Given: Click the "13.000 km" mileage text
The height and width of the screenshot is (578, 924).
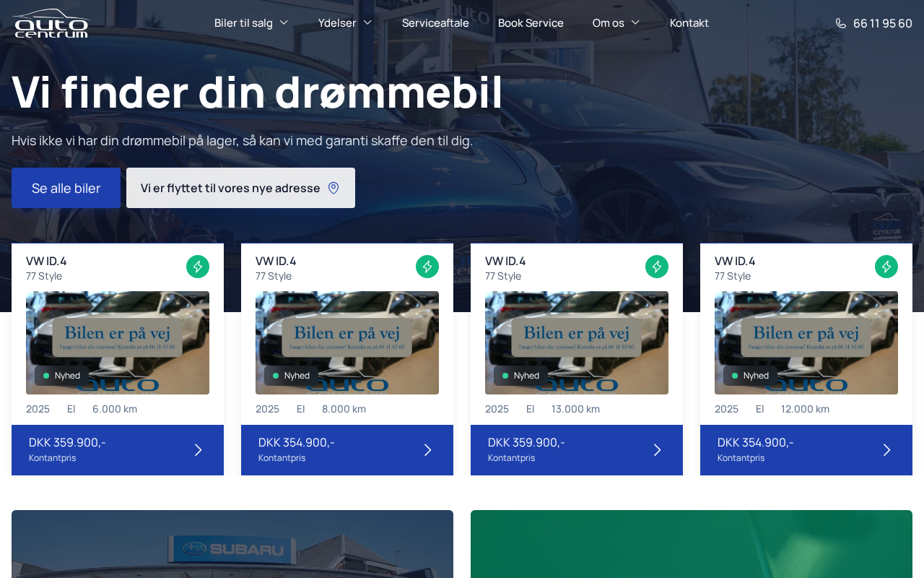Looking at the screenshot, I should coord(575,409).
